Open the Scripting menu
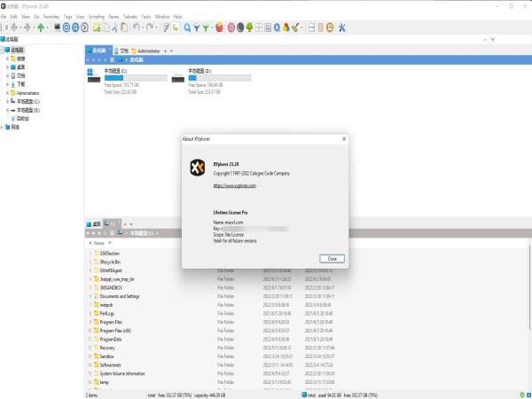532x399 pixels. (x=97, y=17)
